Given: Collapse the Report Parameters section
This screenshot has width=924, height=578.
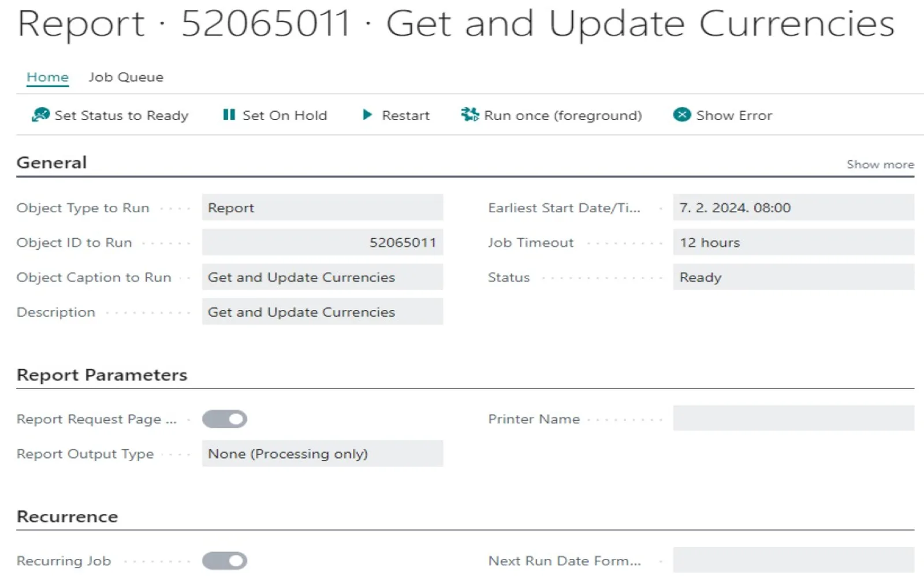Looking at the screenshot, I should 102,375.
